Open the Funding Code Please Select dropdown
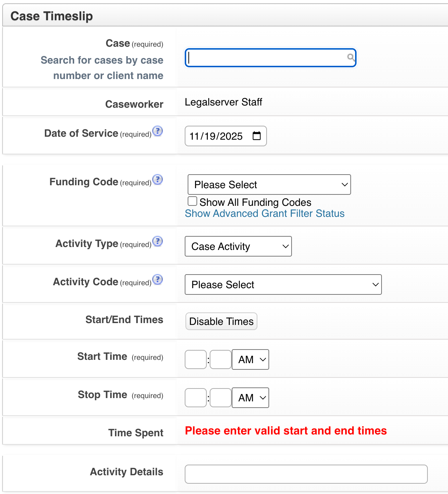 269,185
